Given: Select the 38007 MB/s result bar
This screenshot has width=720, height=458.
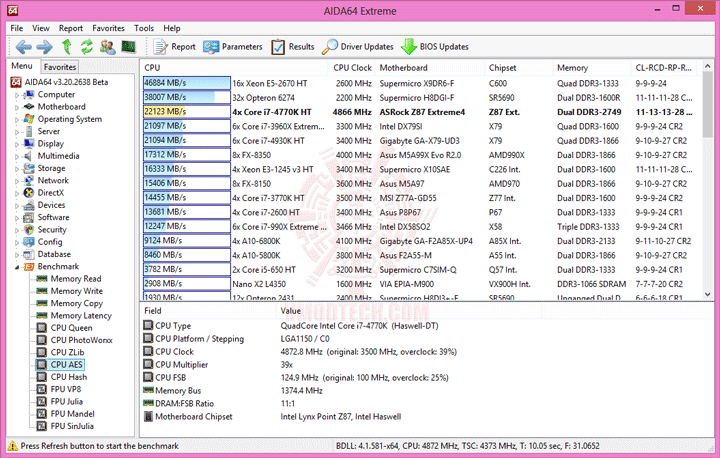Looking at the screenshot, I should tap(186, 97).
